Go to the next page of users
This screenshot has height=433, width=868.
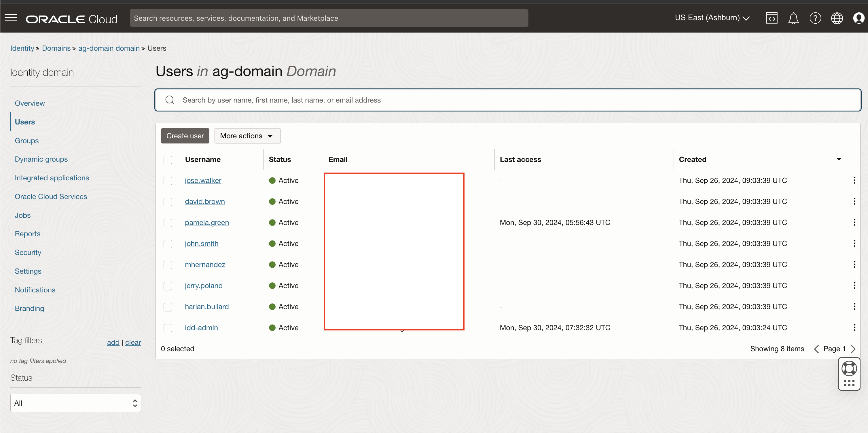pos(854,349)
